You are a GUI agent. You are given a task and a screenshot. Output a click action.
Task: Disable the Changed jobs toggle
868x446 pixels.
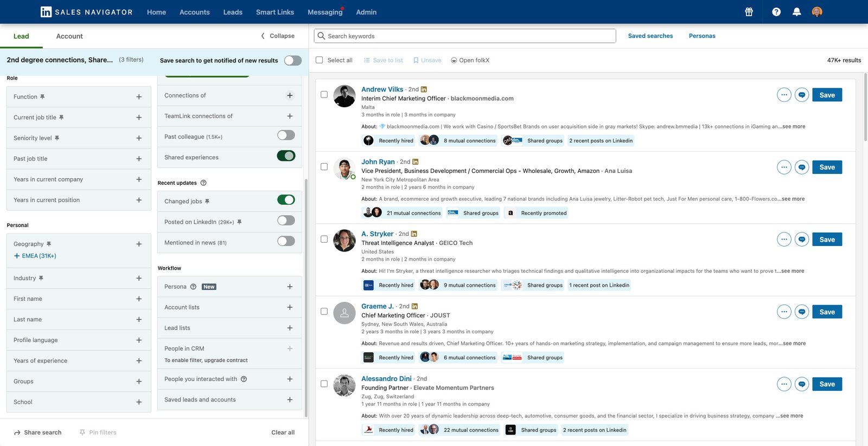(x=286, y=200)
